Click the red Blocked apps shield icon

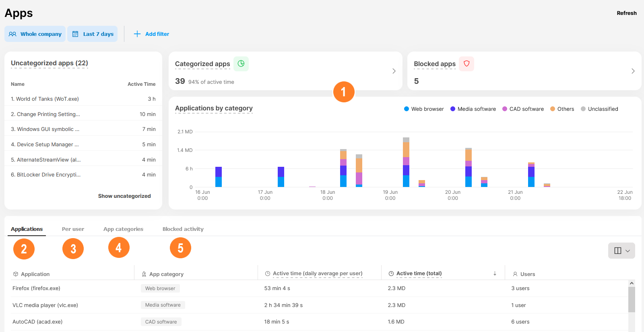tap(466, 64)
